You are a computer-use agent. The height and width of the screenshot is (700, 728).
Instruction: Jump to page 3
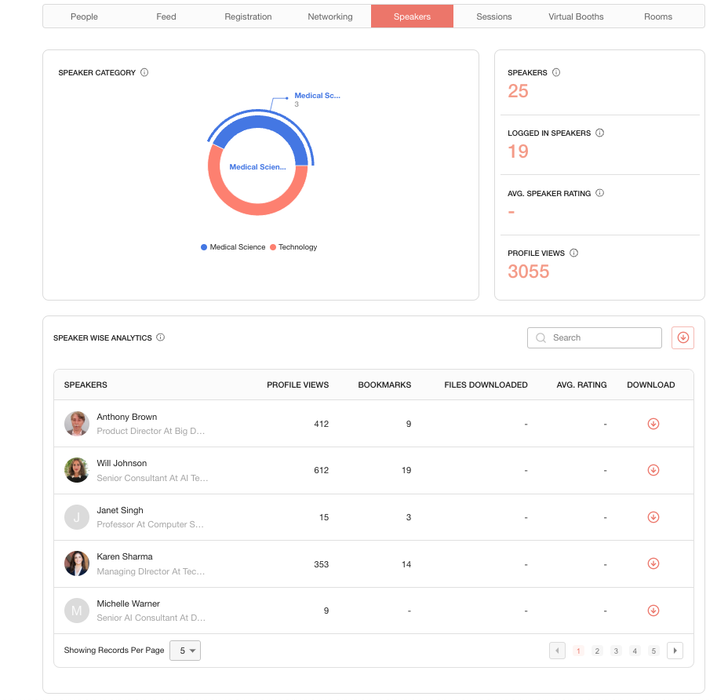click(616, 651)
